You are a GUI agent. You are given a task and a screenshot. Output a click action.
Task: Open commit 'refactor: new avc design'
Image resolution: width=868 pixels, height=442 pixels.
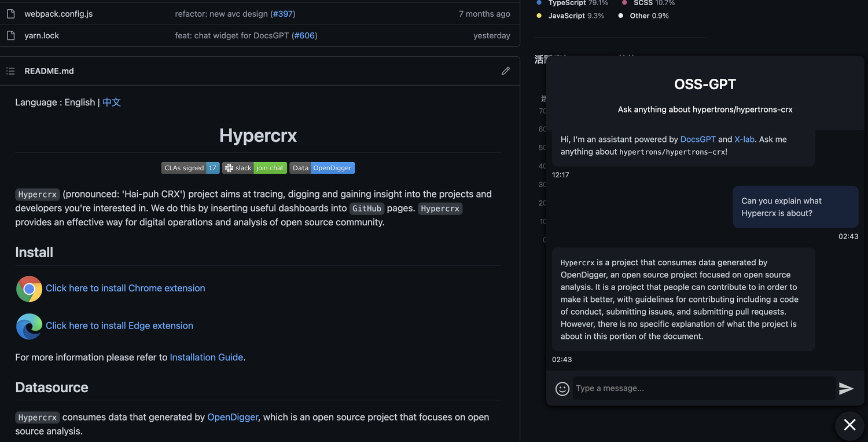pos(221,14)
